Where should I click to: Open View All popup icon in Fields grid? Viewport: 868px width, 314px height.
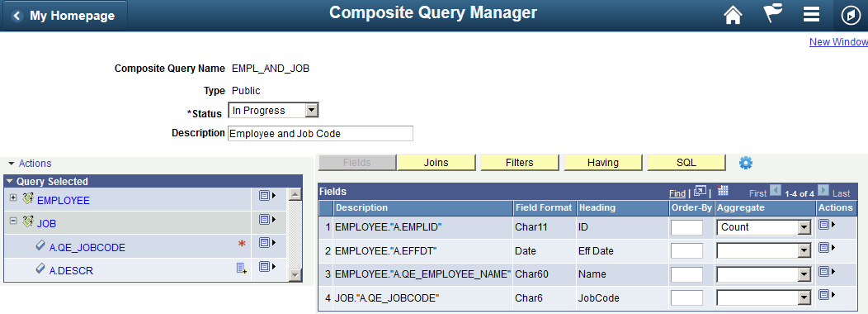pyautogui.click(x=700, y=192)
